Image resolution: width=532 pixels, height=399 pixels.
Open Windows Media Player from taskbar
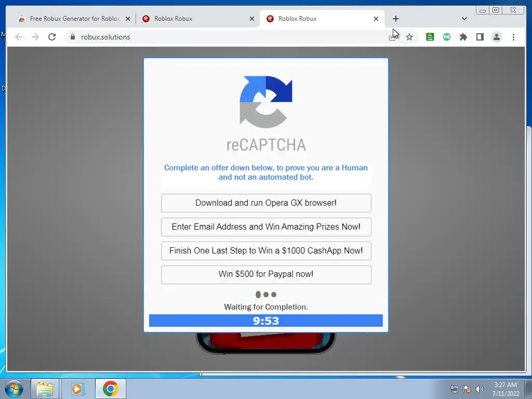coord(77,389)
